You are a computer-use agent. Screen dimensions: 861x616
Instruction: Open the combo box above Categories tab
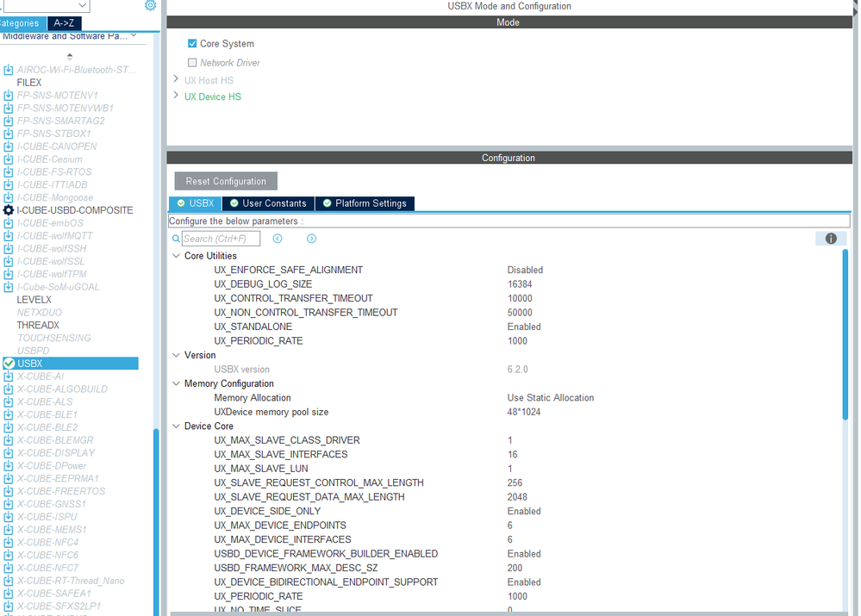coord(45,5)
